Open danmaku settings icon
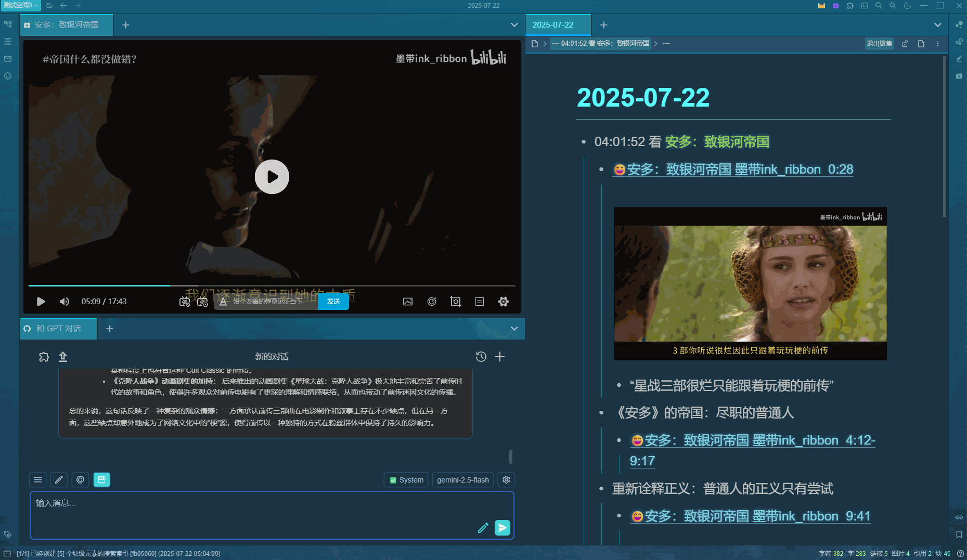 (202, 302)
